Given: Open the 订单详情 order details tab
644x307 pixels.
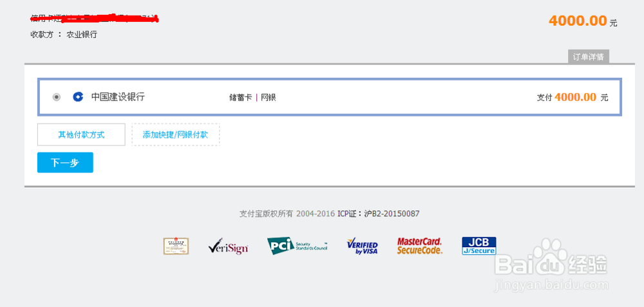Looking at the screenshot, I should pos(589,57).
